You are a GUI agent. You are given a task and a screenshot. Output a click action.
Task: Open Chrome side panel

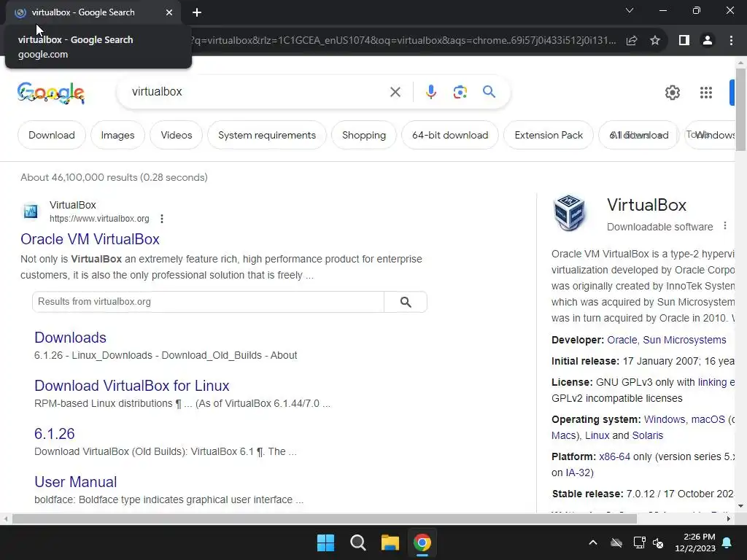(684, 41)
